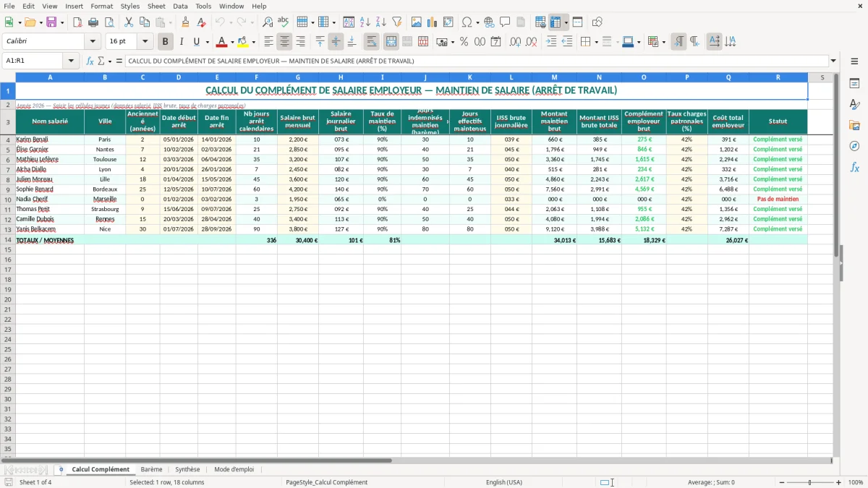Toggle Bold formatting
Image resolution: width=868 pixels, height=488 pixels.
tap(165, 42)
